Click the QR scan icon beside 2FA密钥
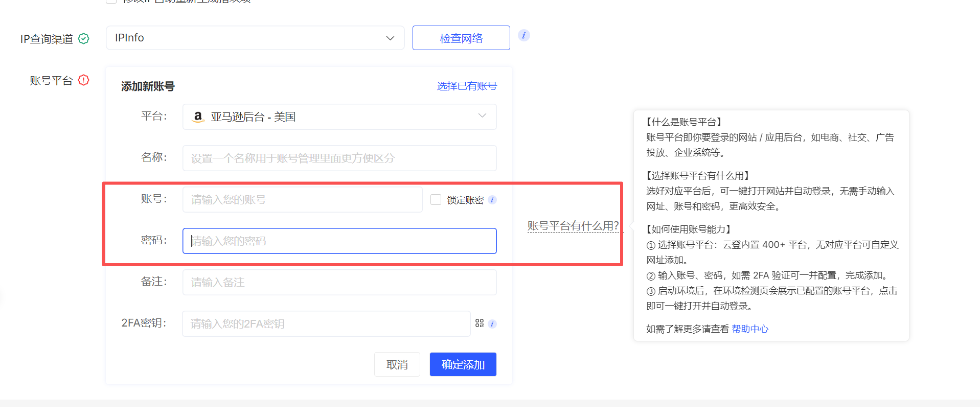The image size is (980, 418). pyautogui.click(x=480, y=323)
